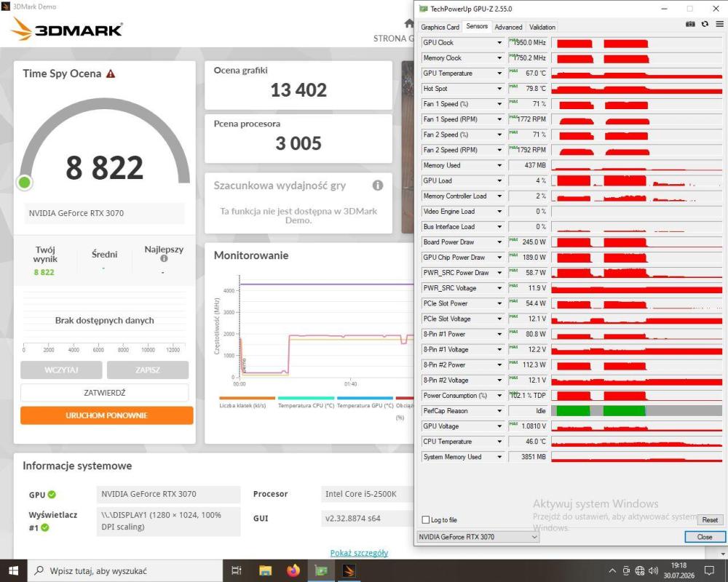Click the green Wyświetlacz #1 status checkmark

(45, 527)
